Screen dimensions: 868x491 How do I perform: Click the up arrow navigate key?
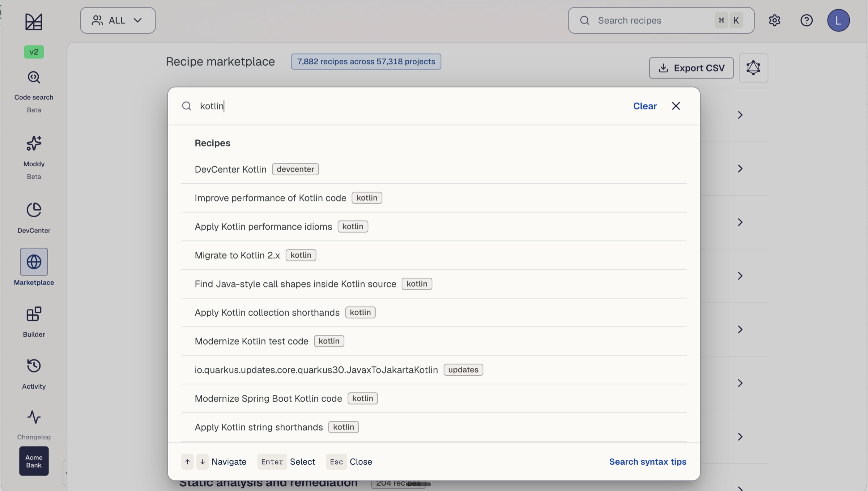click(187, 461)
